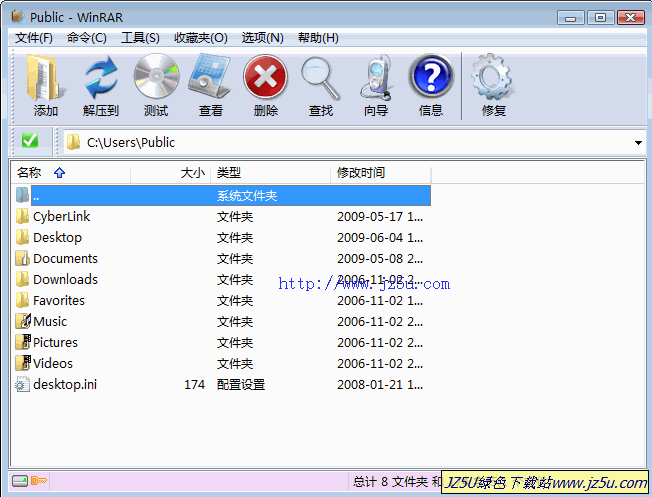Expand the address path dropdown arrow
Screen dimensions: 652x497
point(638,143)
